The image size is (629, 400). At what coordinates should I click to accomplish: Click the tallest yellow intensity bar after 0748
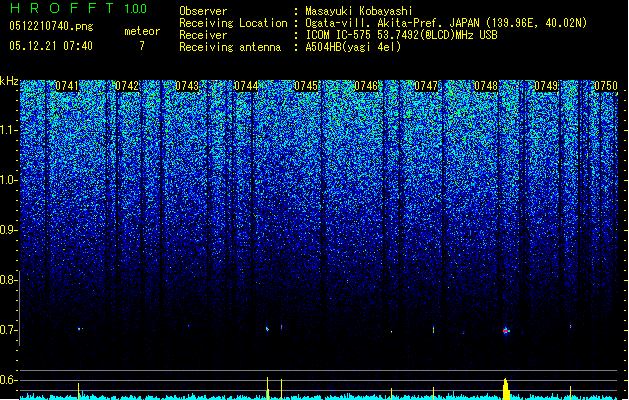click(x=505, y=389)
